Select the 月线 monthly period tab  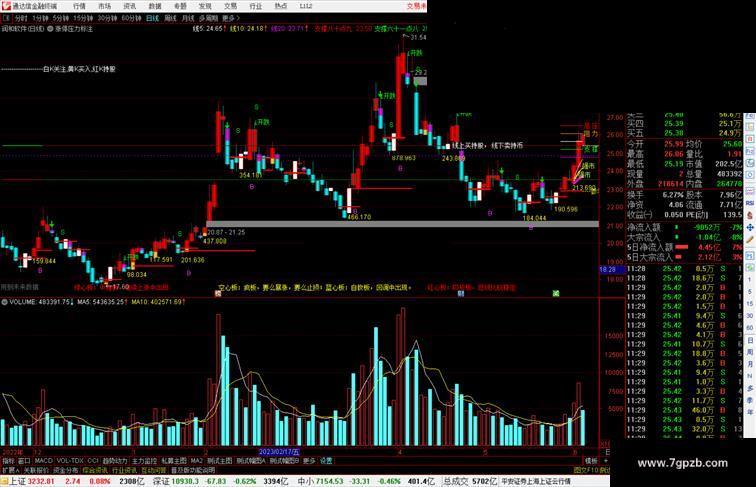188,18
